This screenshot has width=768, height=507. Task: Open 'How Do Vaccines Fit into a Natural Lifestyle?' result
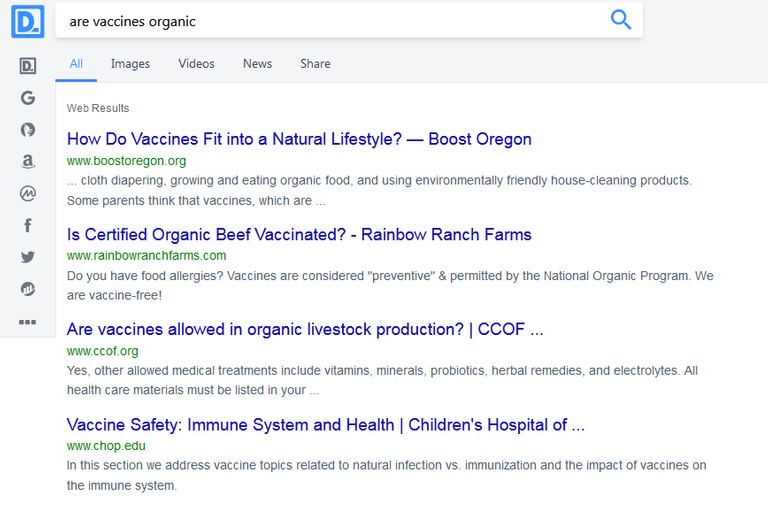(299, 139)
